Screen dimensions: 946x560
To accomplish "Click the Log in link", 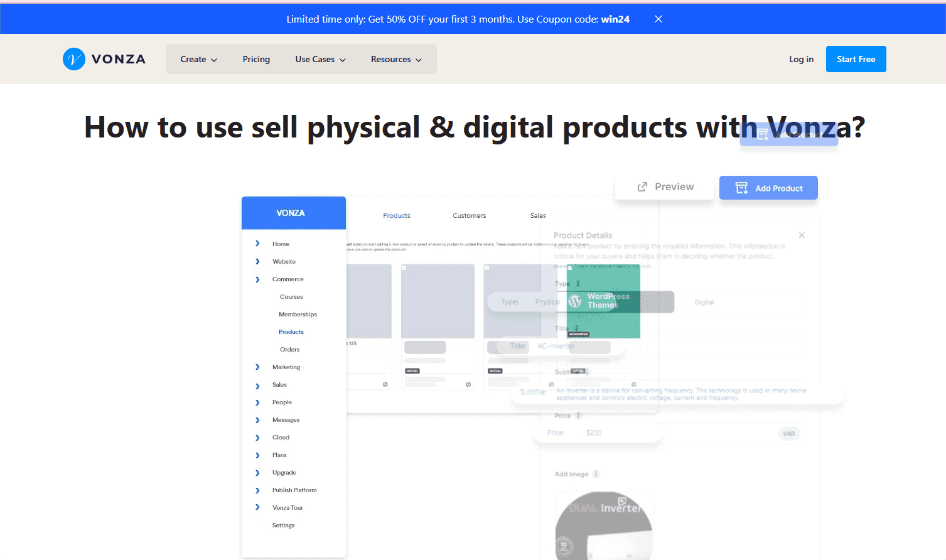I will 801,59.
